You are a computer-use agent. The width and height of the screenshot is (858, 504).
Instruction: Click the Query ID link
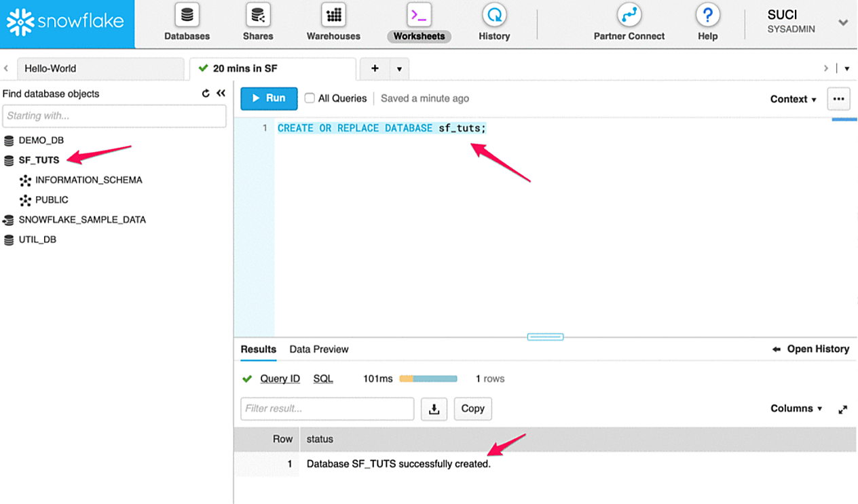(280, 379)
